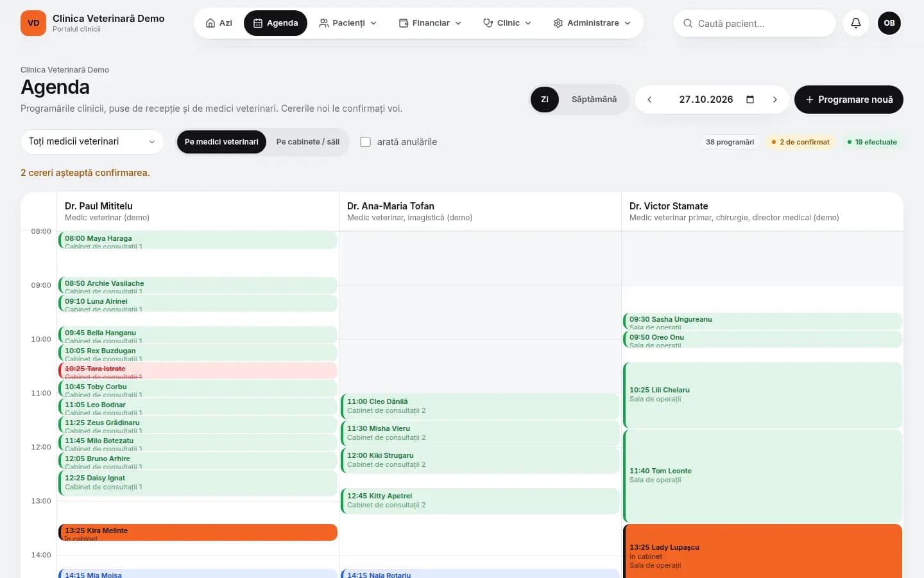This screenshot has height=578, width=924.
Task: Open the Azi home tab
Action: tap(219, 23)
